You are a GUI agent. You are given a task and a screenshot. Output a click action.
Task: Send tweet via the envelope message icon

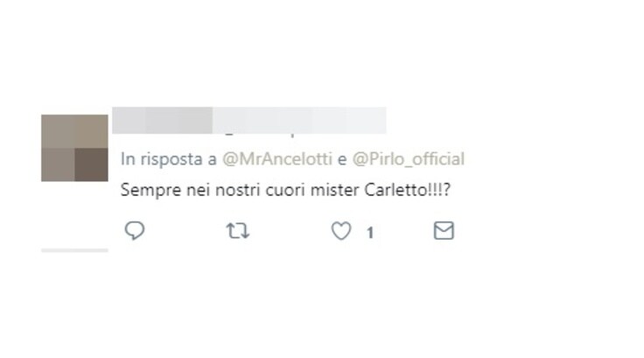point(444,230)
